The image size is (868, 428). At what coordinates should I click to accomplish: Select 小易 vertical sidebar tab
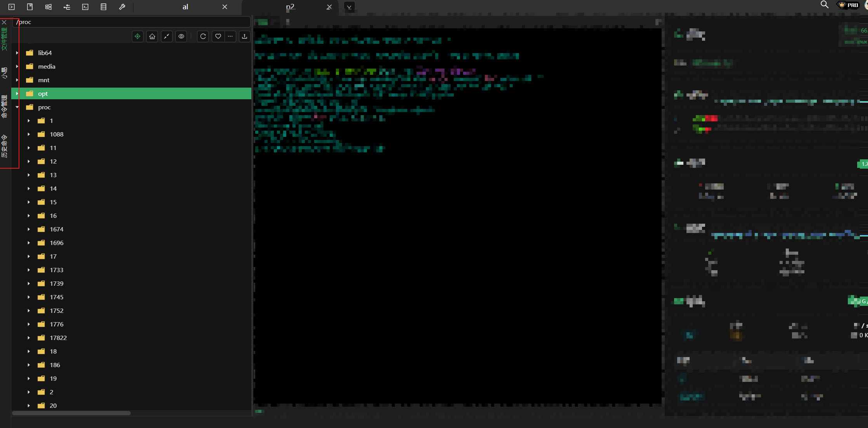5,73
